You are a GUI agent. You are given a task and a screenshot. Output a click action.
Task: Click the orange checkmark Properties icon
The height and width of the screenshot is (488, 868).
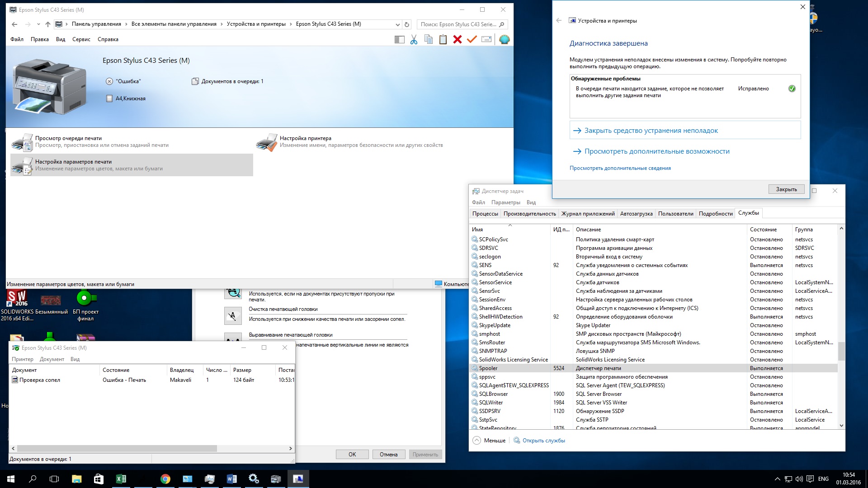(x=472, y=40)
